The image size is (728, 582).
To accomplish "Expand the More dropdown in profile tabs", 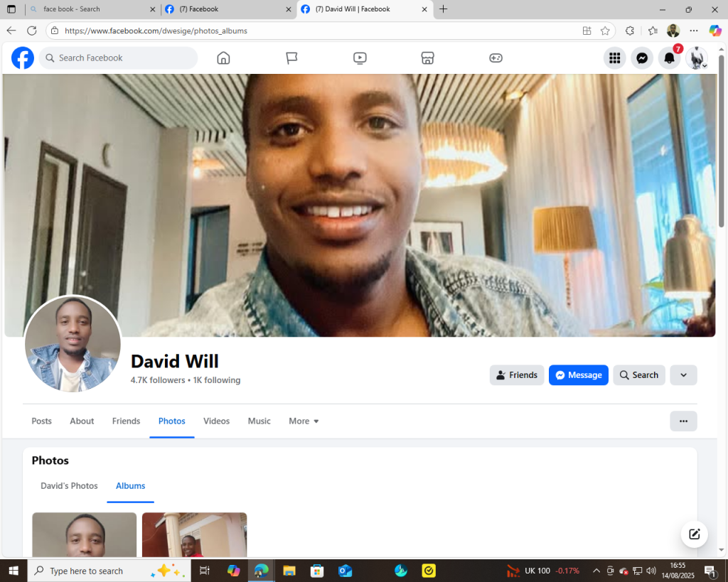I will point(304,421).
